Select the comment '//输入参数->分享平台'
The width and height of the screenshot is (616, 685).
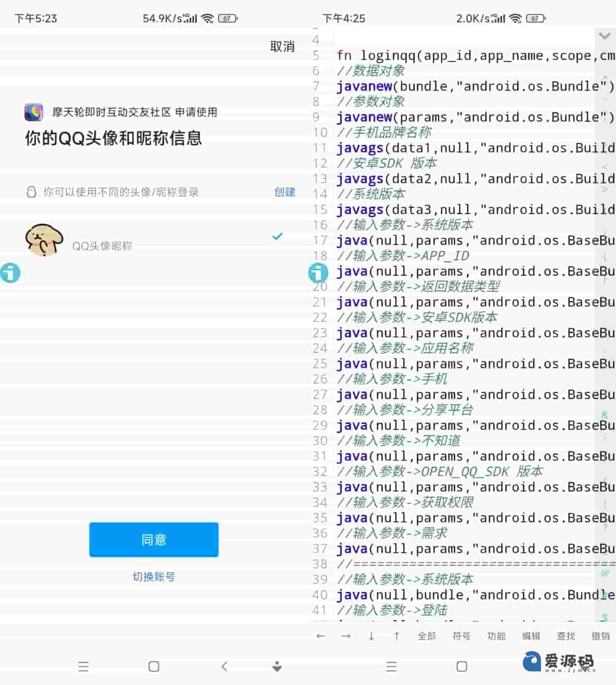tap(405, 410)
